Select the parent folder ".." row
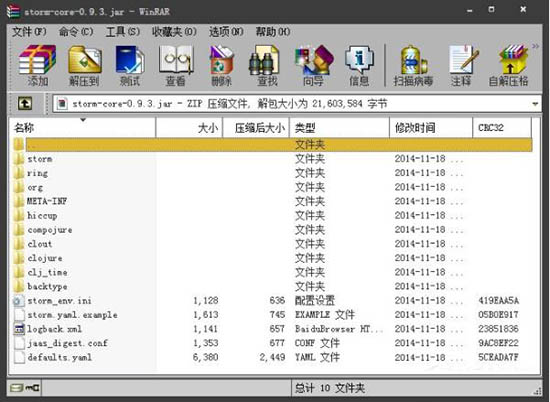The height and width of the screenshot is (402, 550). (x=273, y=145)
